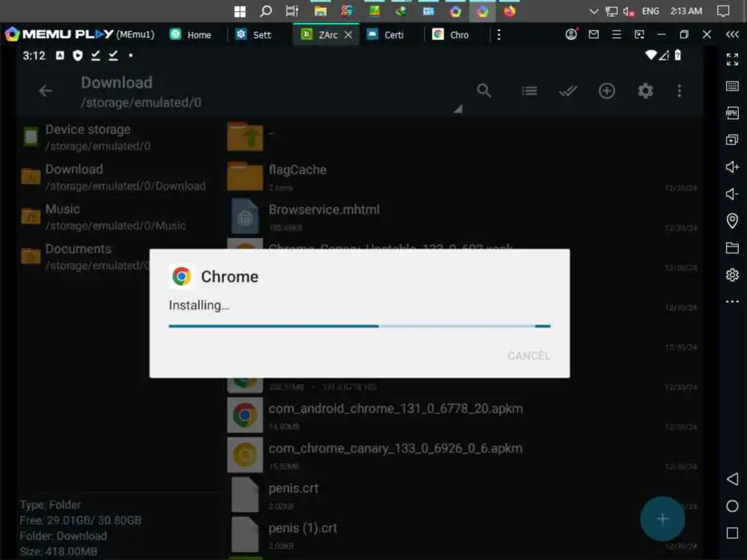The width and height of the screenshot is (747, 560).
Task: Go back using the arrow in ZArchiver
Action: 46,90
